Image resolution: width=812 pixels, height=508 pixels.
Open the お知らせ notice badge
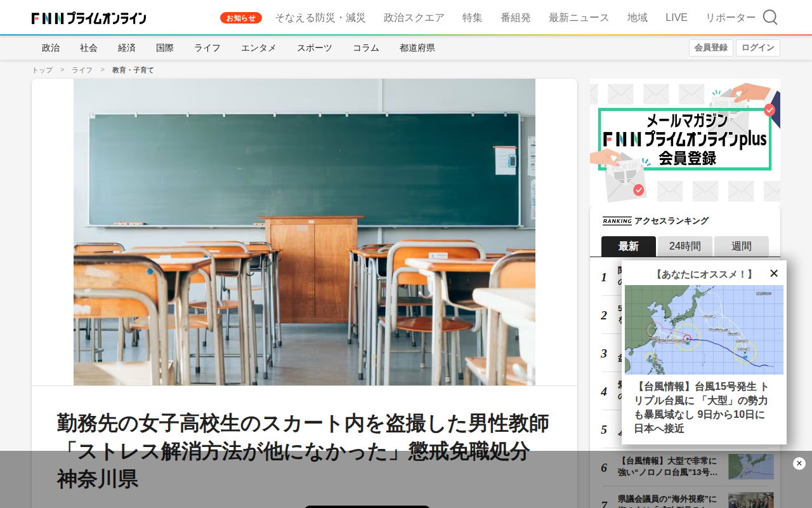[241, 18]
